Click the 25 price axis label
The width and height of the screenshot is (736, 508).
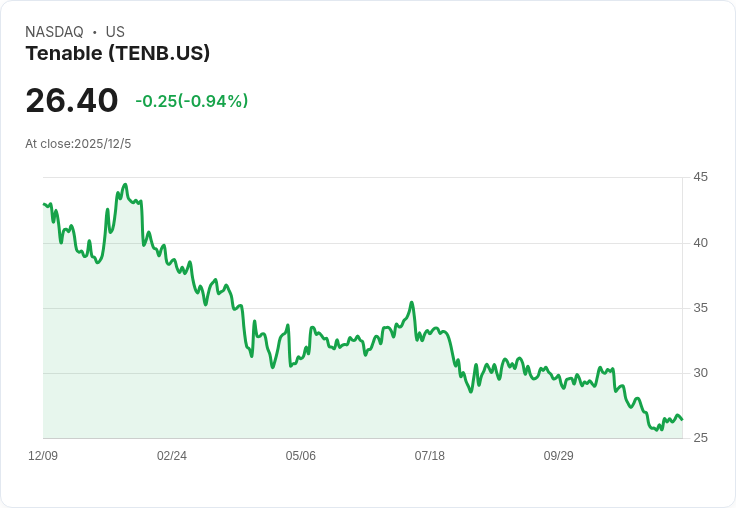pyautogui.click(x=700, y=438)
